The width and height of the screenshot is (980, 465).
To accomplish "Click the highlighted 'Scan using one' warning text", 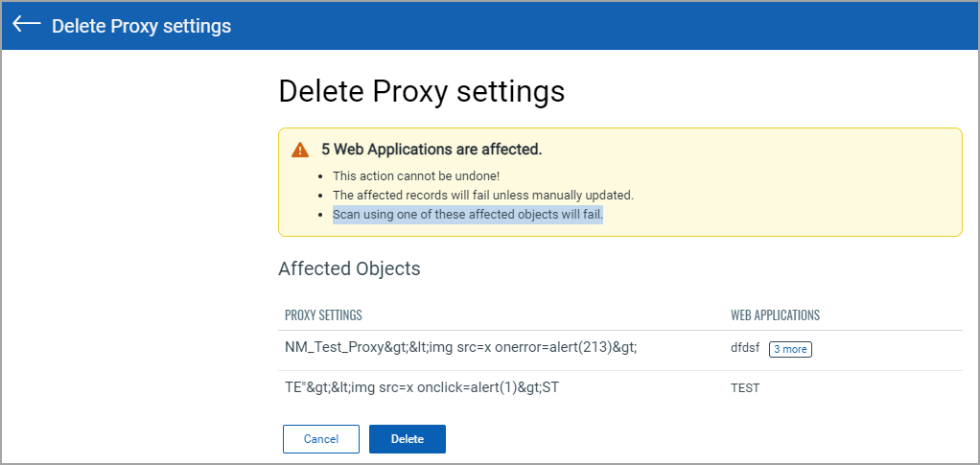I will [468, 215].
